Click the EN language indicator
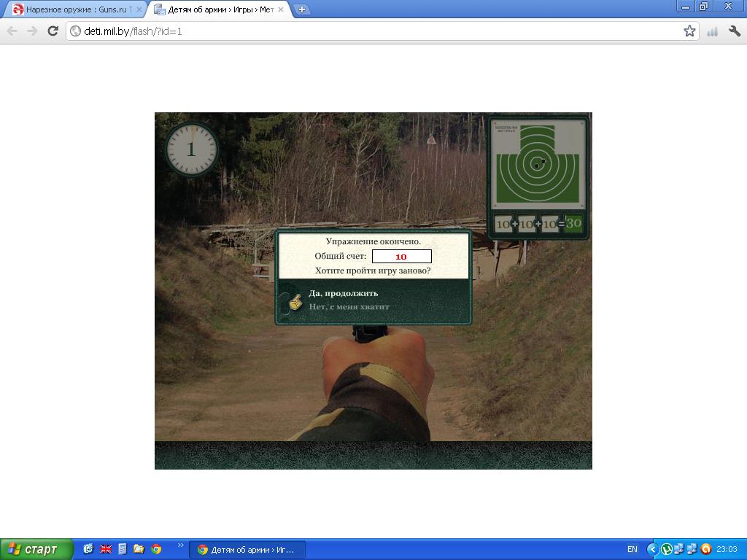The image size is (747, 560). (x=632, y=550)
